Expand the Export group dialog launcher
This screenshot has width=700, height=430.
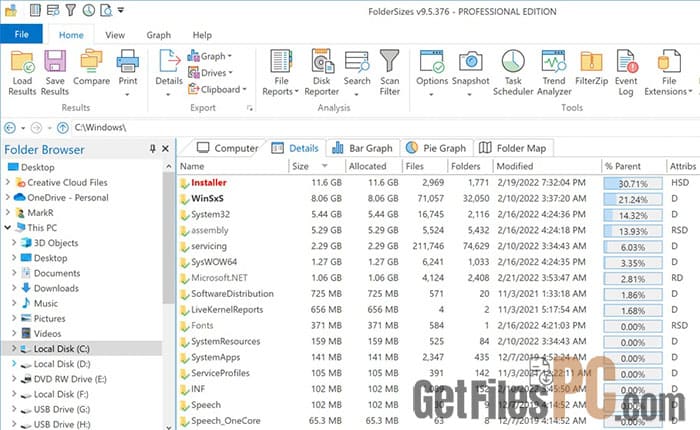click(x=250, y=108)
